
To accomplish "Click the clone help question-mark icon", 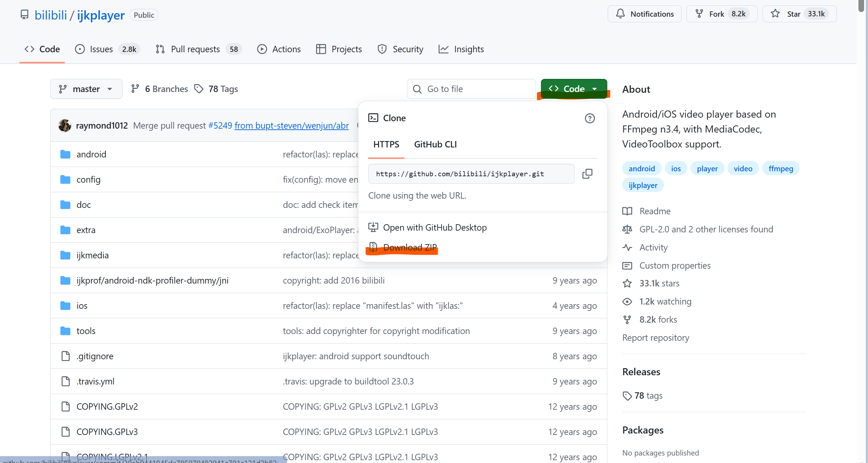I will click(590, 118).
